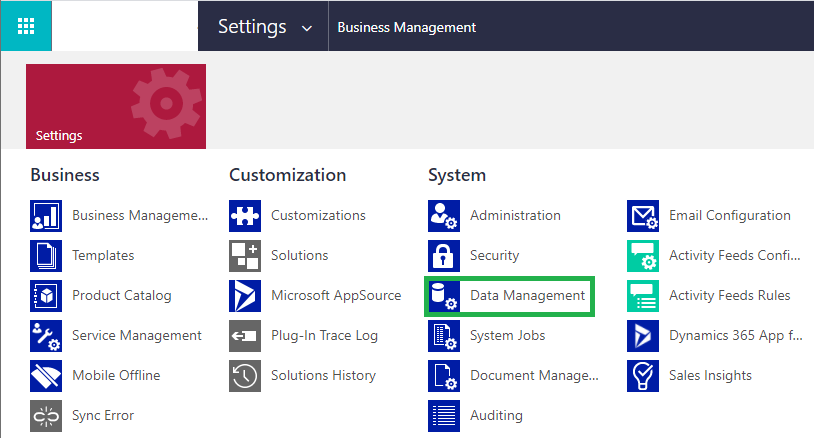
Task: Click the Sales Insights lightbulb icon
Action: 643,376
